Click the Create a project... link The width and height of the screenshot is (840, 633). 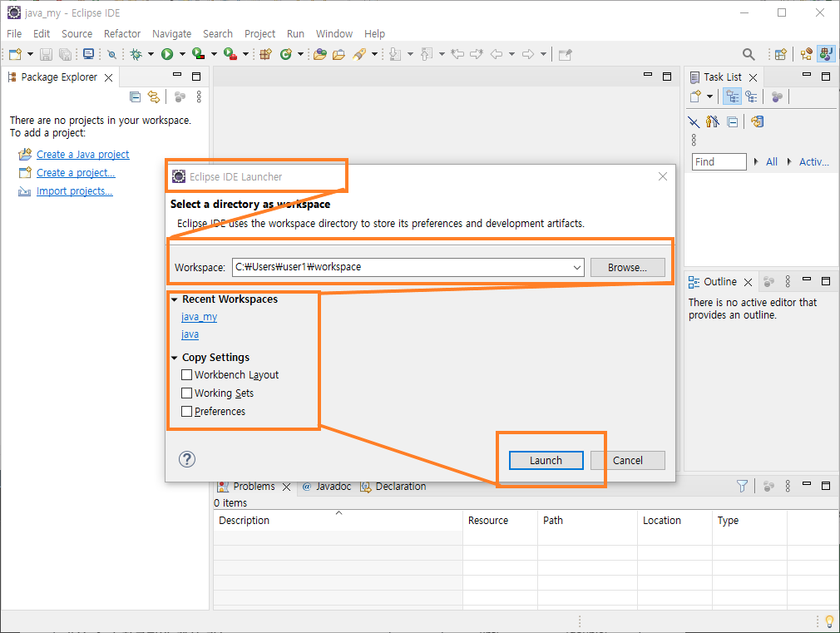click(x=76, y=172)
